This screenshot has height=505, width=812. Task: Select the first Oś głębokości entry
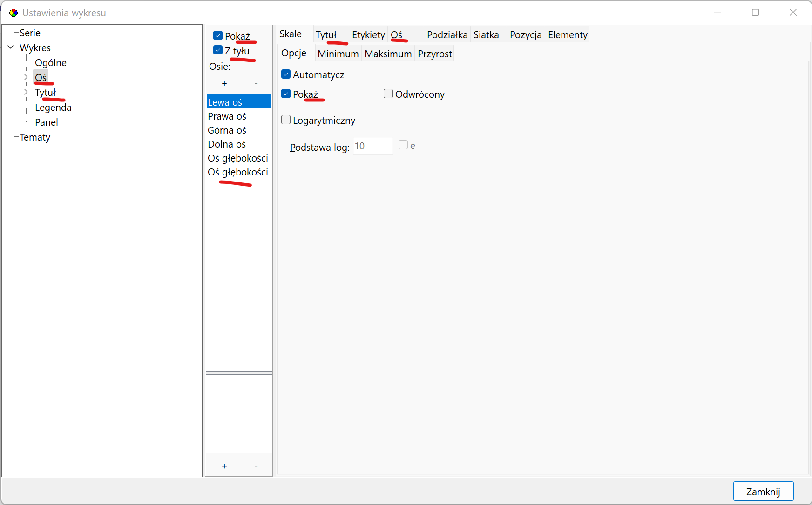pyautogui.click(x=239, y=158)
